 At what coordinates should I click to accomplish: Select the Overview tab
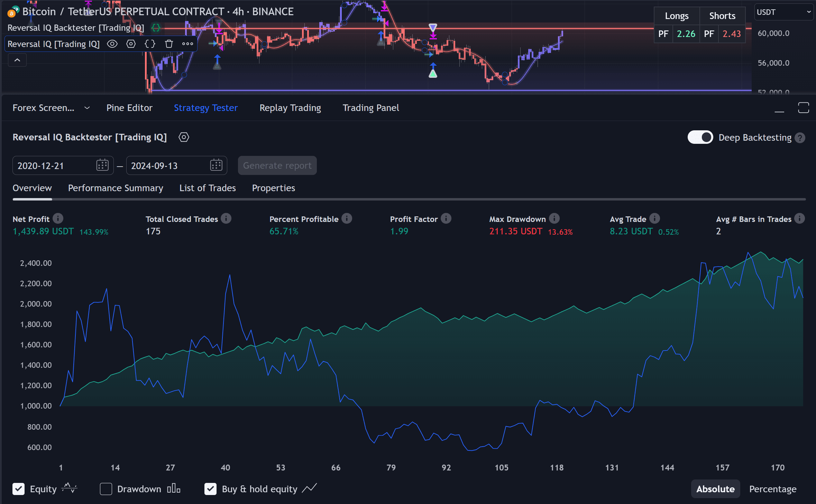[x=32, y=188]
